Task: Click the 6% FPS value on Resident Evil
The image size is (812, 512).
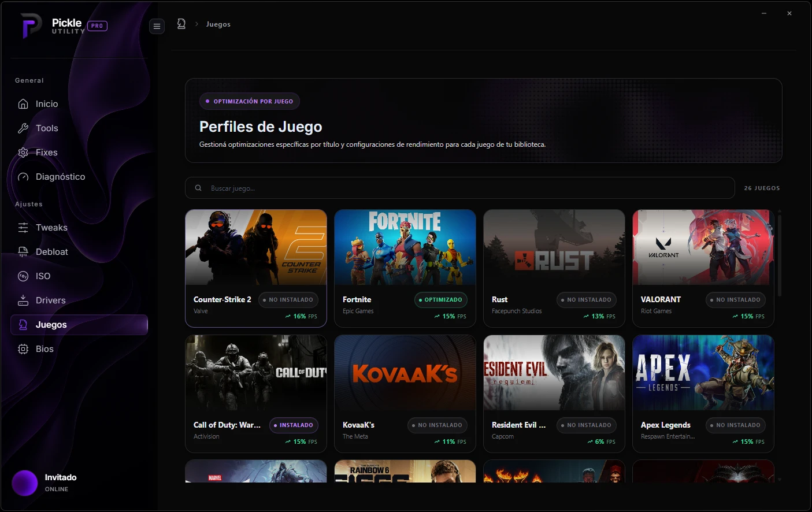Action: click(x=601, y=442)
